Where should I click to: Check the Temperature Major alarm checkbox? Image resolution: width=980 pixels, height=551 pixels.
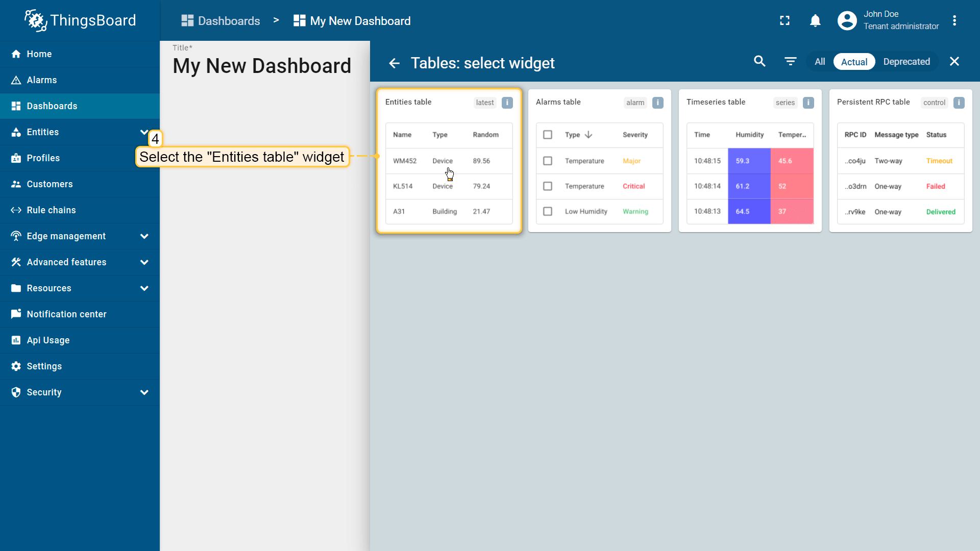[x=548, y=161]
